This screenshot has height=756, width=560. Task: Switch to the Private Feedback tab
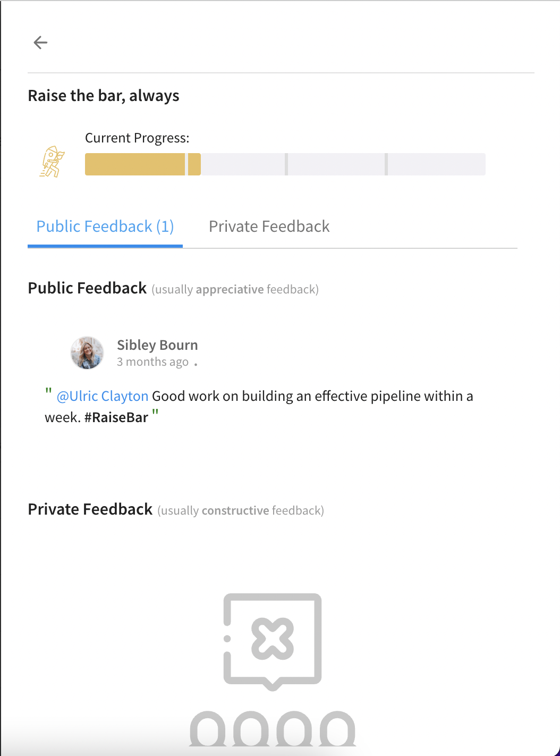click(x=269, y=226)
